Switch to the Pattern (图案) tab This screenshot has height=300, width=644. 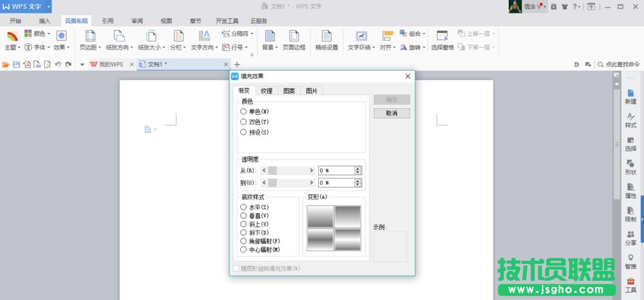coord(289,91)
